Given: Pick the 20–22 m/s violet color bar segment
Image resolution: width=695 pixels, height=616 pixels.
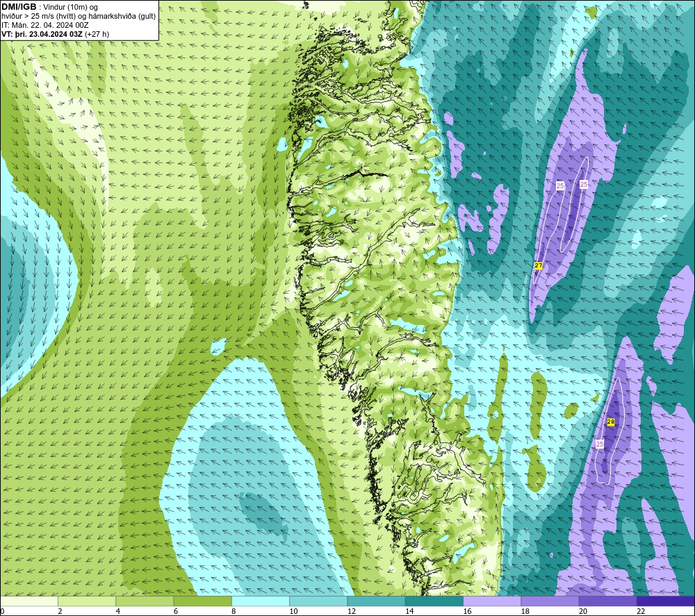Looking at the screenshot, I should tap(607, 601).
